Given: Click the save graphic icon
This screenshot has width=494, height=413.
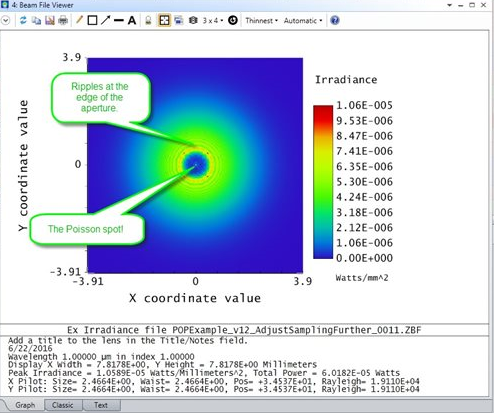Looking at the screenshot, I should pyautogui.click(x=50, y=20).
